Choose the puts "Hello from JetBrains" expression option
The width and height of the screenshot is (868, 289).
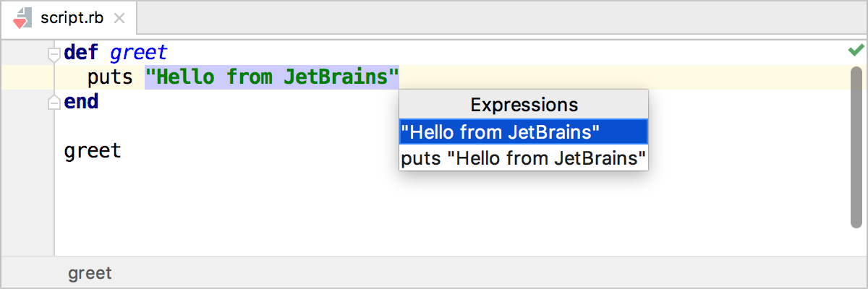[523, 158]
